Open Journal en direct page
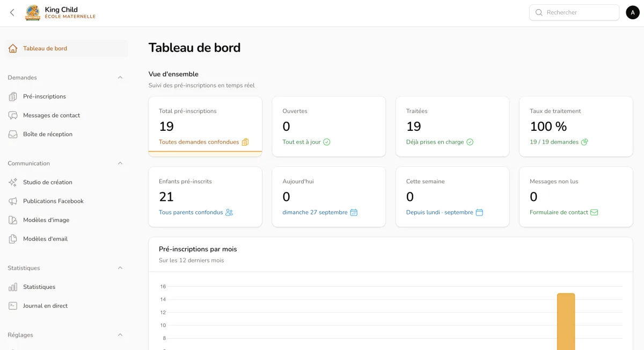Screen dimensions: 644x350 tap(66, 306)
